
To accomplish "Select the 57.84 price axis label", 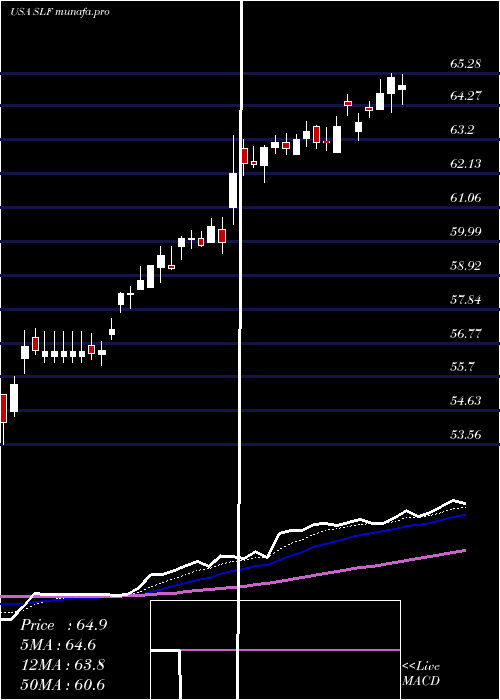I will pos(465,300).
